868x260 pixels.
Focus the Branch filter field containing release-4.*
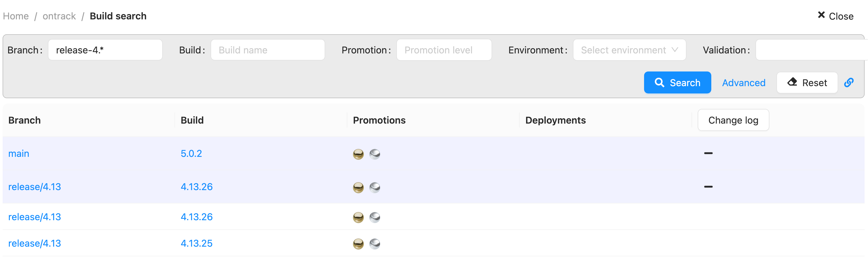(x=105, y=50)
